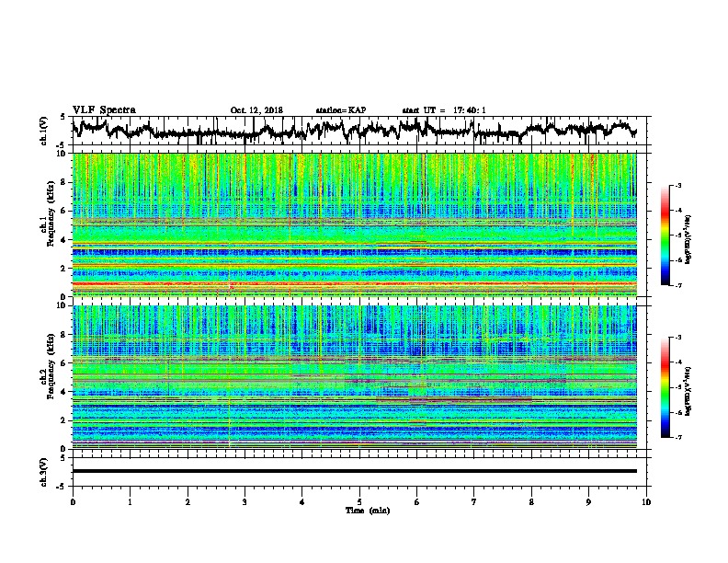The image size is (728, 563).
Task: Click the ch.2 colorbar log(PSD) unit label
Action: pos(688,392)
